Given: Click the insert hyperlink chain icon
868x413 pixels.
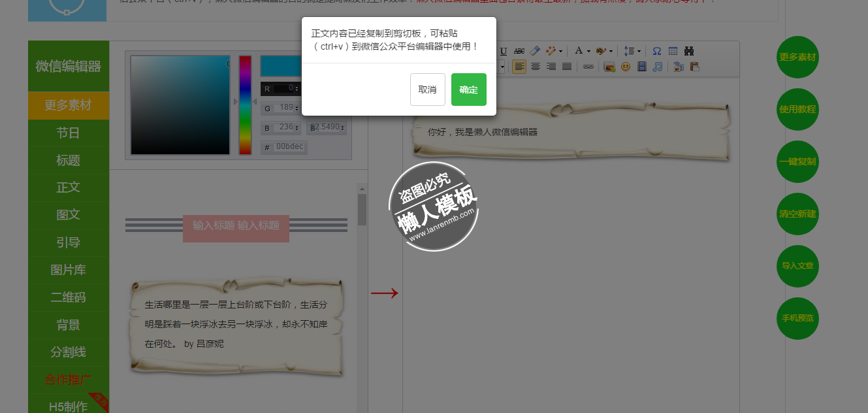Looking at the screenshot, I should [588, 67].
